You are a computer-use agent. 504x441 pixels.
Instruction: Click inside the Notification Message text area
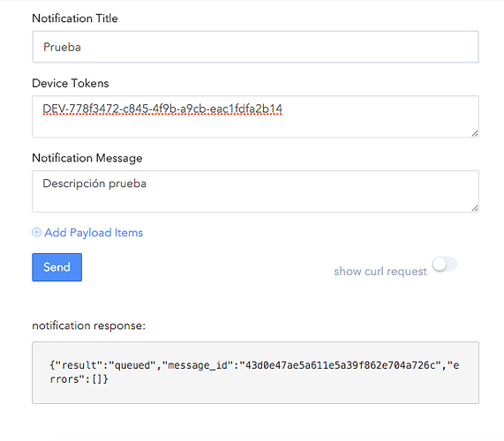[256, 191]
